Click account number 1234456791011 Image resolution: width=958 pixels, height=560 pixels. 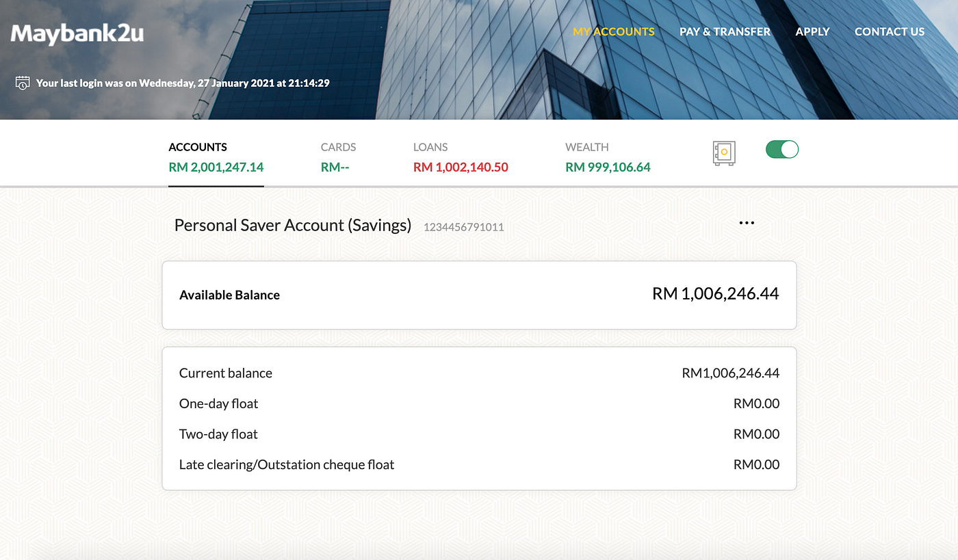click(x=464, y=227)
